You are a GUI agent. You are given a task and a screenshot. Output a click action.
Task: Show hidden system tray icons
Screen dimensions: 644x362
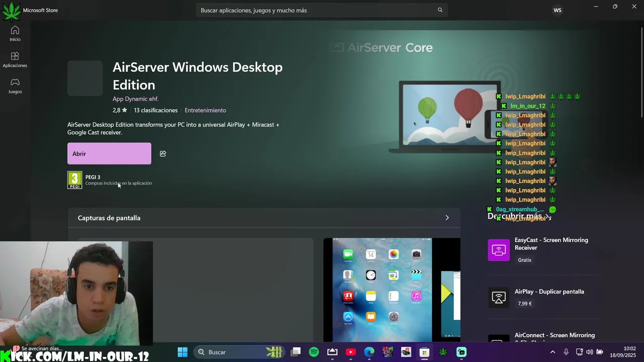click(552, 352)
